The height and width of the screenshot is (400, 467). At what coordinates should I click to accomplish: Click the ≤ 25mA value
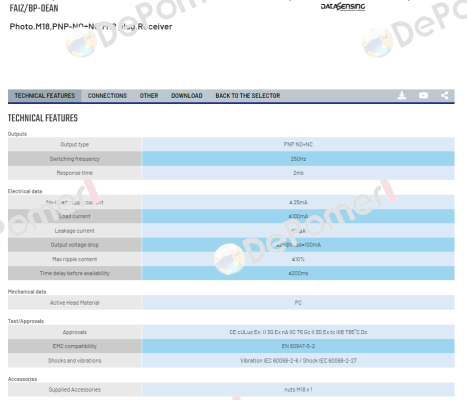pyautogui.click(x=298, y=202)
